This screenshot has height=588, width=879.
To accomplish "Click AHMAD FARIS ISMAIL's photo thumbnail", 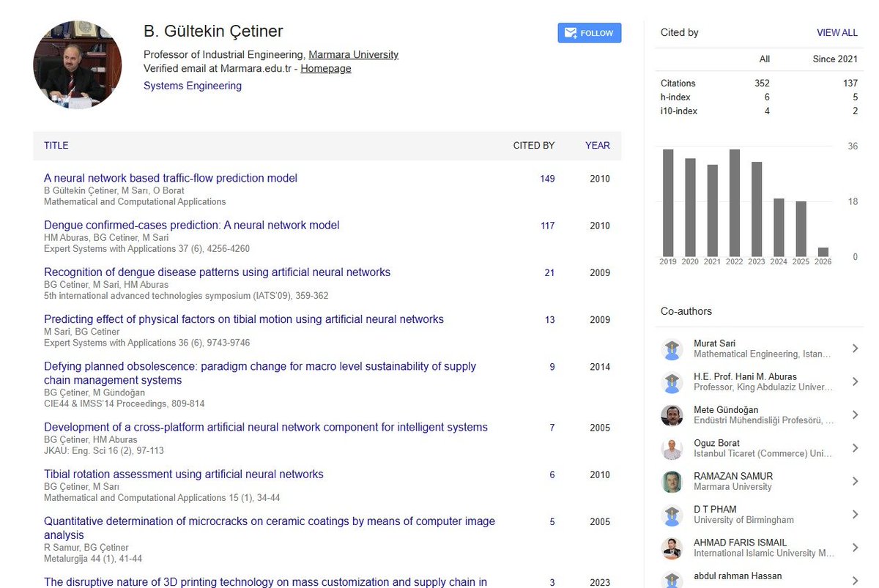I will [672, 548].
